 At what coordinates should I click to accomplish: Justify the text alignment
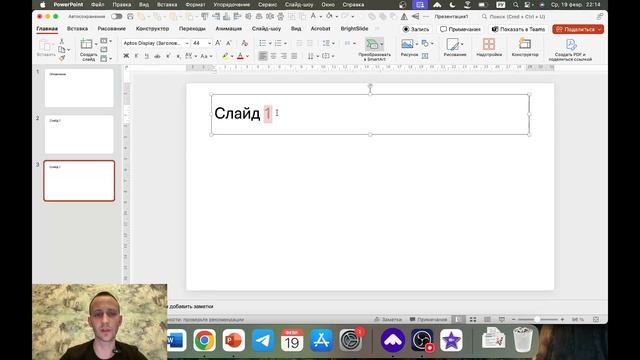tap(294, 56)
